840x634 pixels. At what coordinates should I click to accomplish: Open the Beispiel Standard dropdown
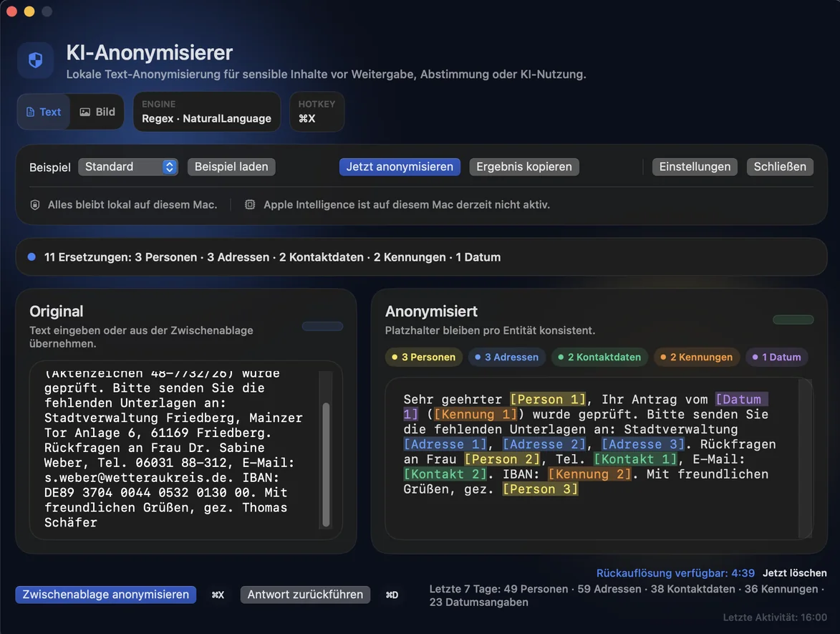(128, 167)
